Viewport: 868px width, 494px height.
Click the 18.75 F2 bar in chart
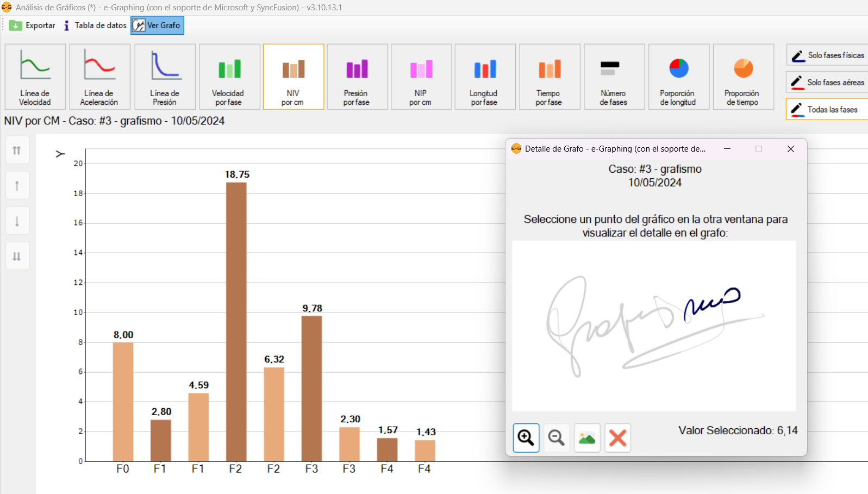[x=236, y=321]
